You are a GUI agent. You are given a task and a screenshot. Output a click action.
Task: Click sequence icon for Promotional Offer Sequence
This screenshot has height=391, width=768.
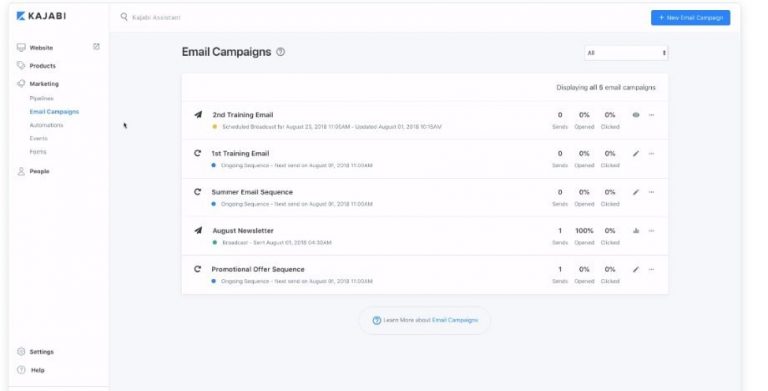tap(197, 269)
